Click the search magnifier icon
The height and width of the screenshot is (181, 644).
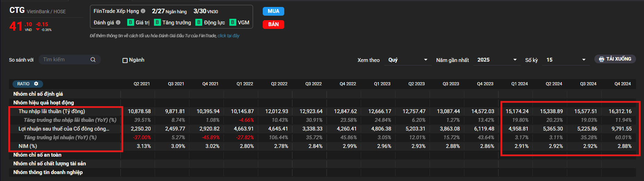tap(93, 60)
